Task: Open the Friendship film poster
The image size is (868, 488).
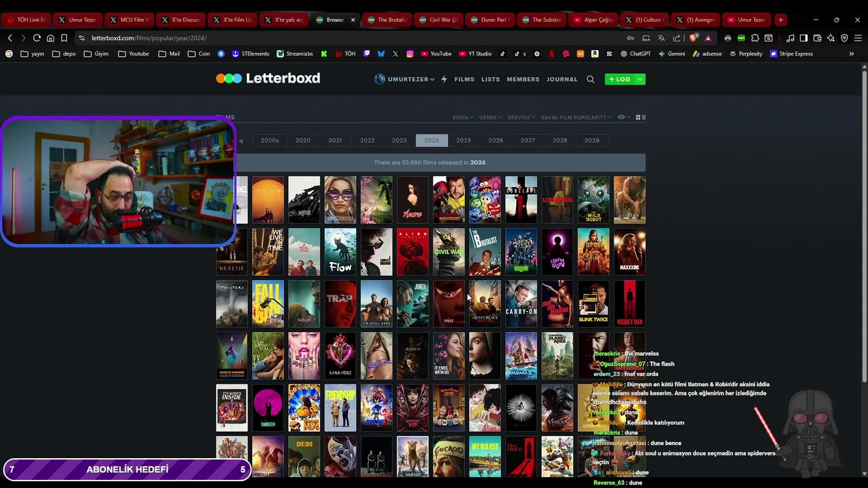Action: (340, 408)
